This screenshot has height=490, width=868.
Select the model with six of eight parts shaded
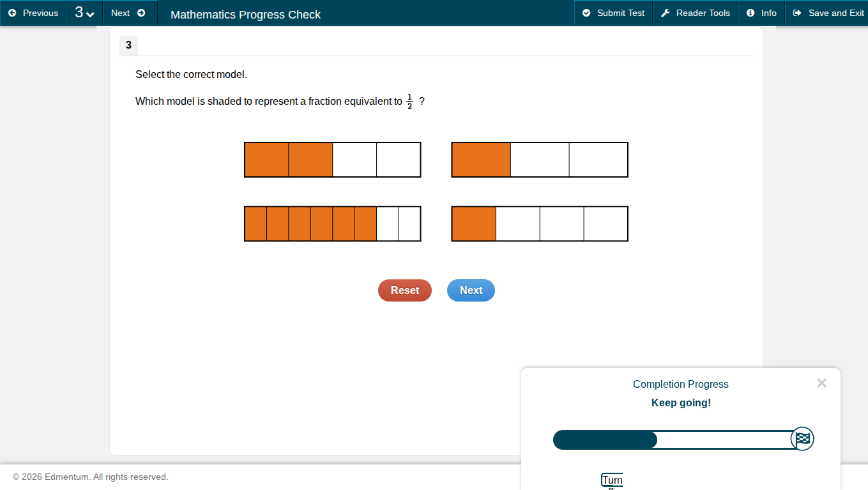[332, 224]
